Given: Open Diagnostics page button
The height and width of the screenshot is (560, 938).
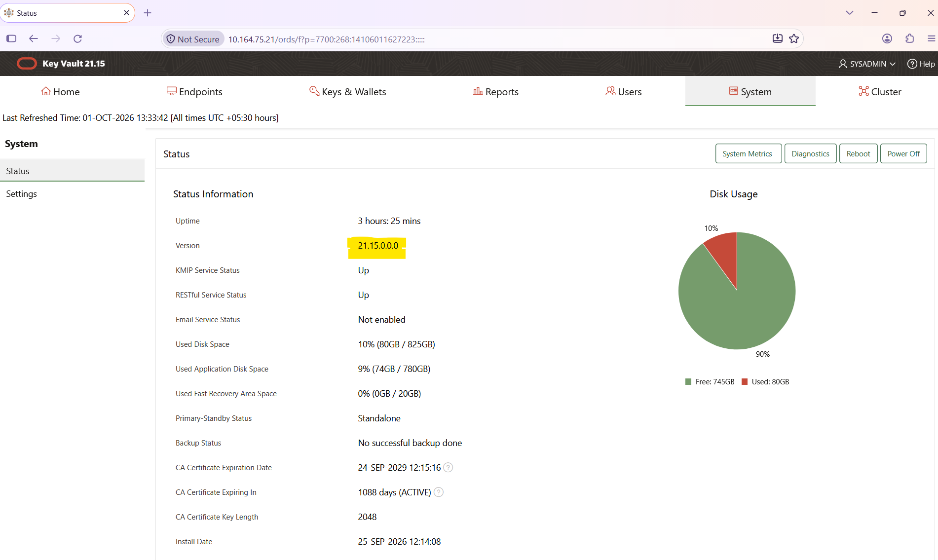Looking at the screenshot, I should pyautogui.click(x=810, y=154).
